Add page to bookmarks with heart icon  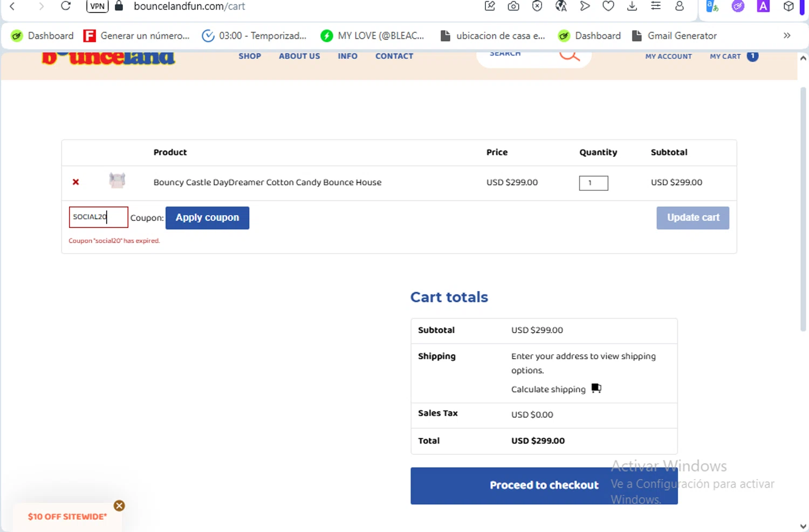point(608,6)
